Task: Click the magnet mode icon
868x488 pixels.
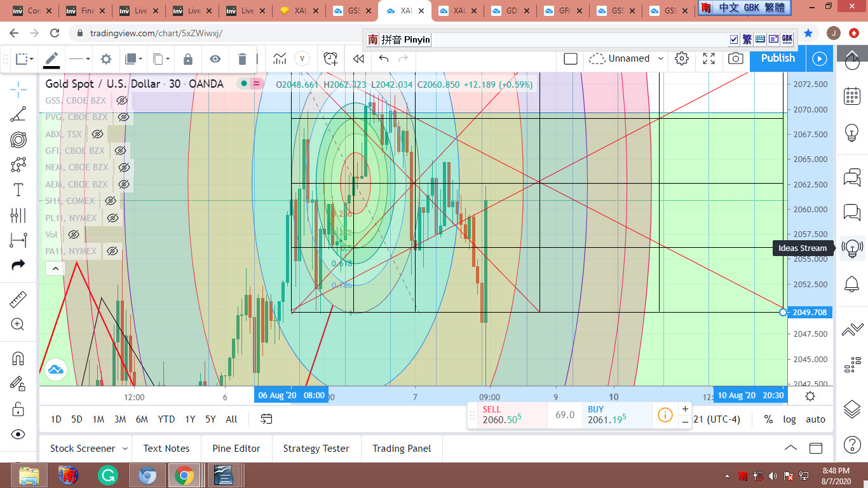Action: pyautogui.click(x=18, y=358)
